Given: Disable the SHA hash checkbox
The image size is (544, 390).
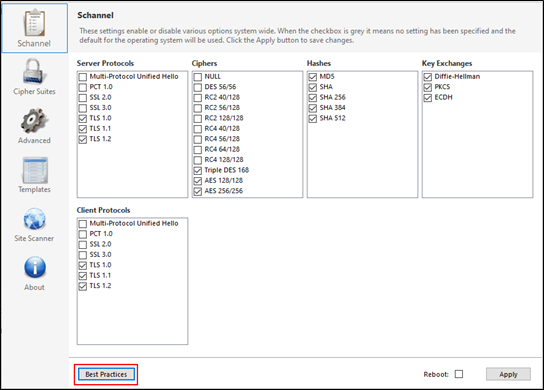Looking at the screenshot, I should 313,87.
